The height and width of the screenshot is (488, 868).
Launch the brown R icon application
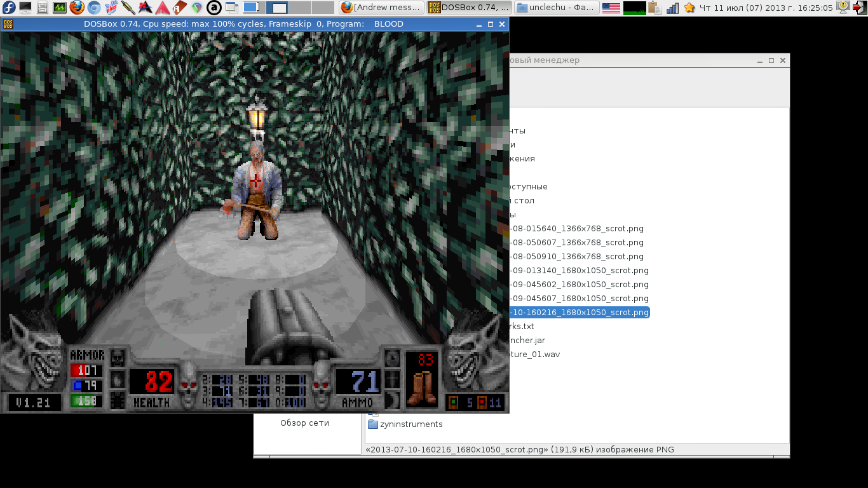[x=180, y=8]
